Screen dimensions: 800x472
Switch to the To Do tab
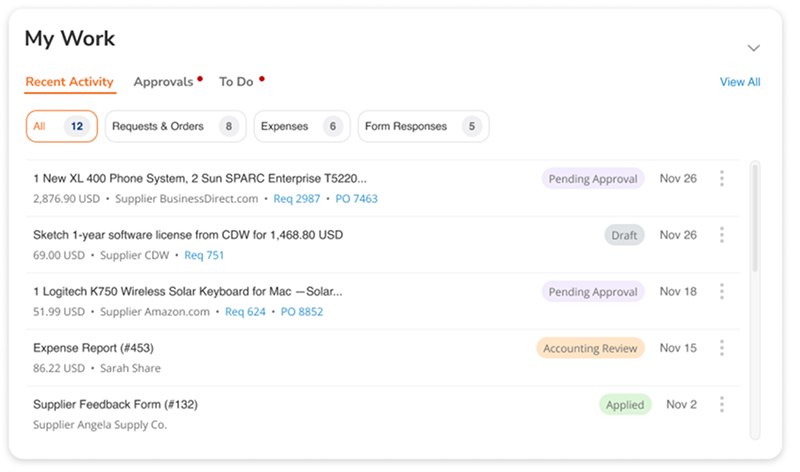click(x=237, y=82)
